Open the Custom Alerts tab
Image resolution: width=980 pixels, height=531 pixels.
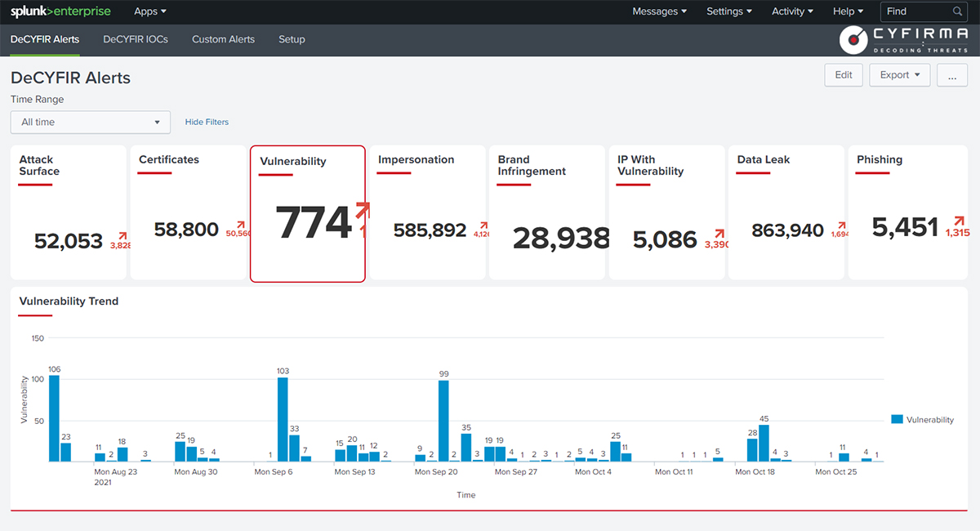(x=223, y=39)
